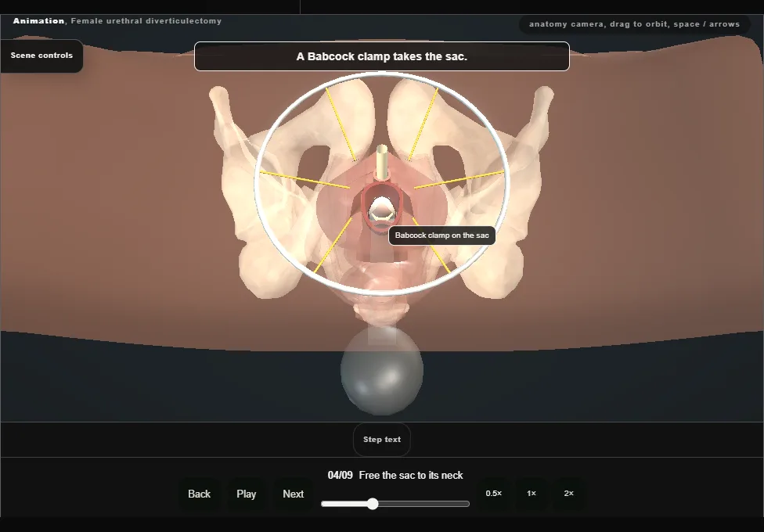Set playback speed to 1×

[531, 494]
